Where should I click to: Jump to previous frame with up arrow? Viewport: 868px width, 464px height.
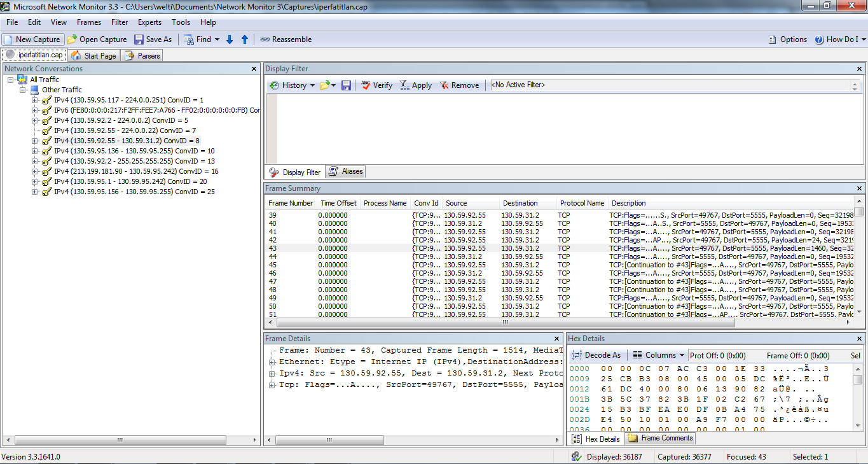(x=245, y=39)
